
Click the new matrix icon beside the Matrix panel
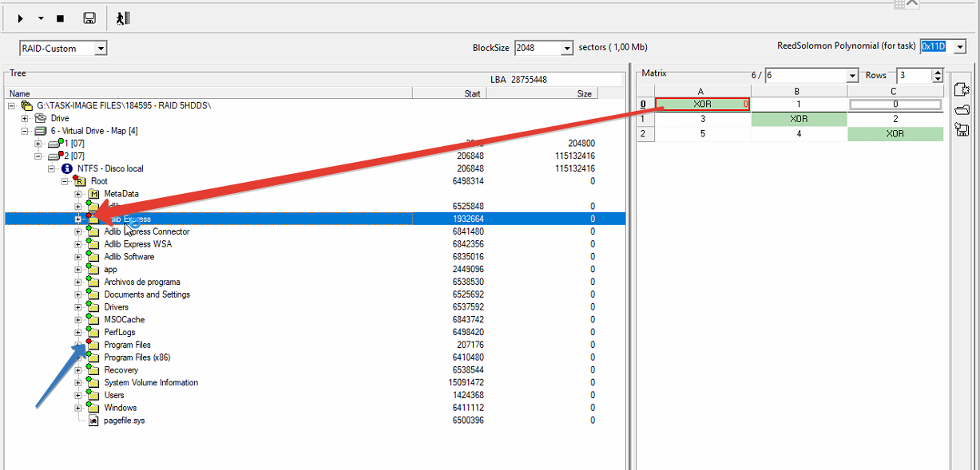point(962,89)
